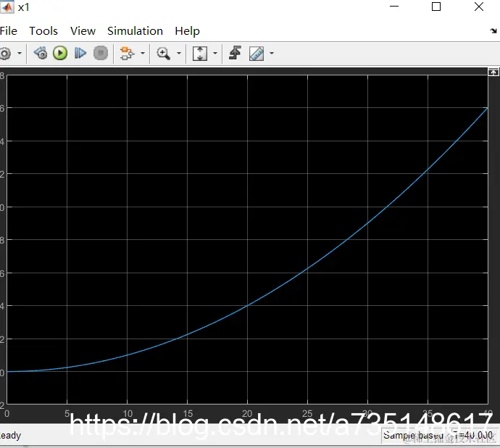This screenshot has height=448, width=500.
Task: Run the simulation with the green play button
Action: tap(60, 53)
